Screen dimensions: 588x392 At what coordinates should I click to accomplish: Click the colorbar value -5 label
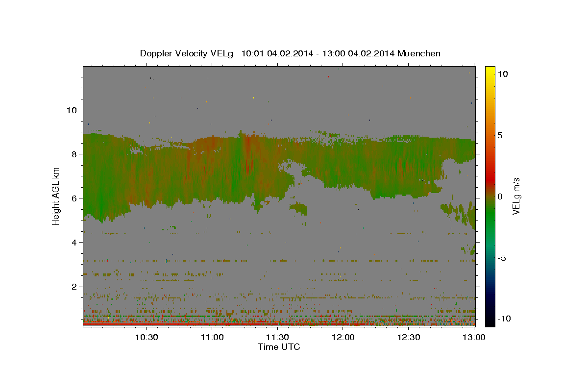tap(502, 258)
